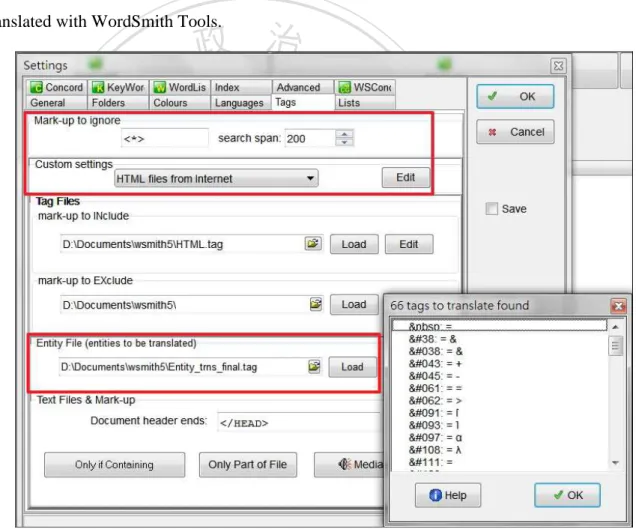Screen dimensions: 636x529
Task: Click Edit next to Custom settings
Action: point(405,177)
